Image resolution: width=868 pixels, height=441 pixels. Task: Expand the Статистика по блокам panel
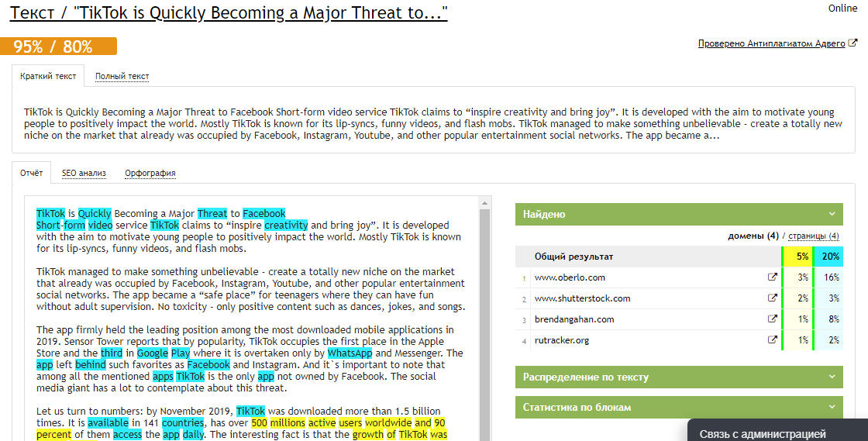pos(679,407)
